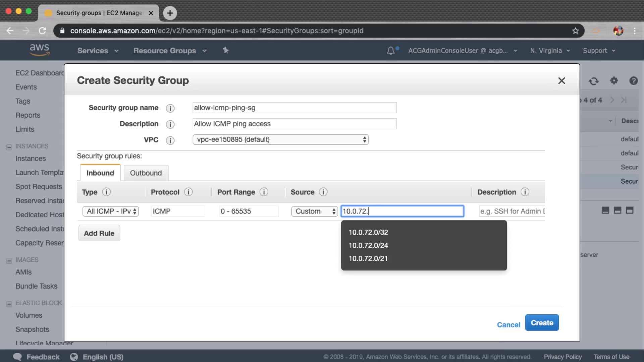
Task: Switch to the Outbound tab
Action: 146,173
